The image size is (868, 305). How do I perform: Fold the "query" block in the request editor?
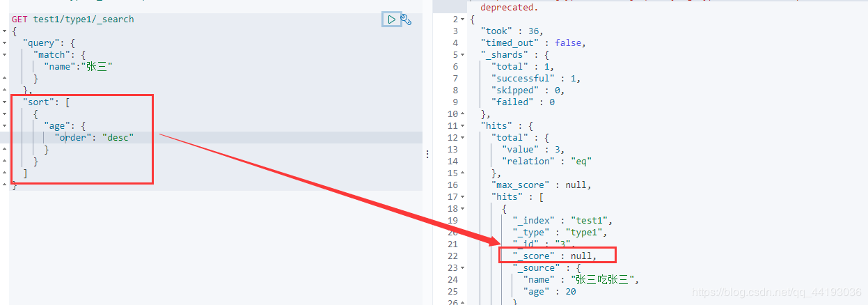(x=4, y=43)
